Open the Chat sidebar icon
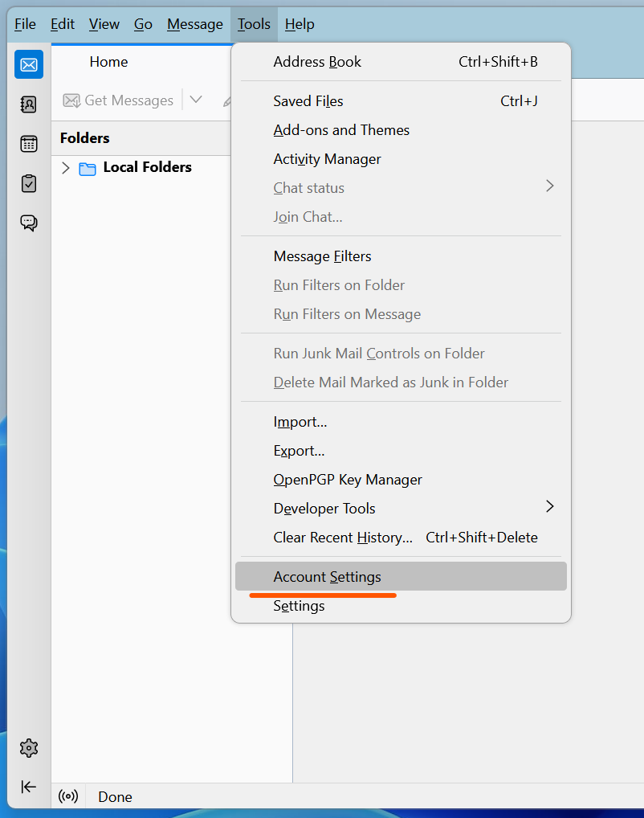The width and height of the screenshot is (644, 818). 29,223
